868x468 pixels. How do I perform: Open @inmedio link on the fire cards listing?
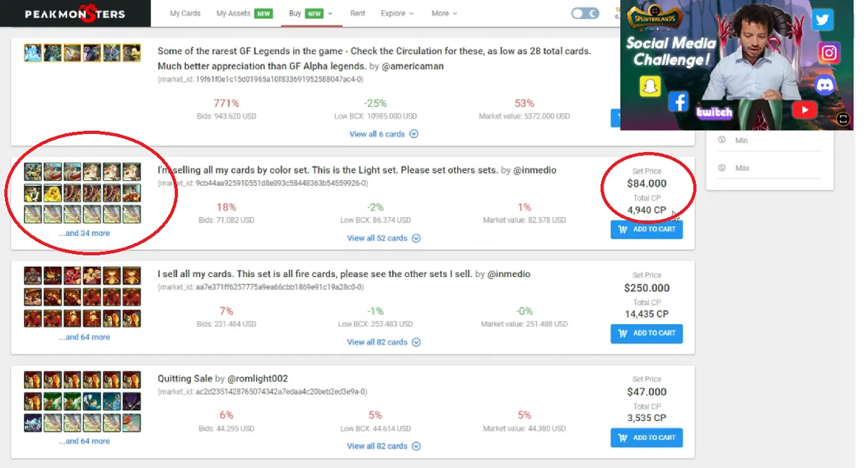(x=509, y=274)
